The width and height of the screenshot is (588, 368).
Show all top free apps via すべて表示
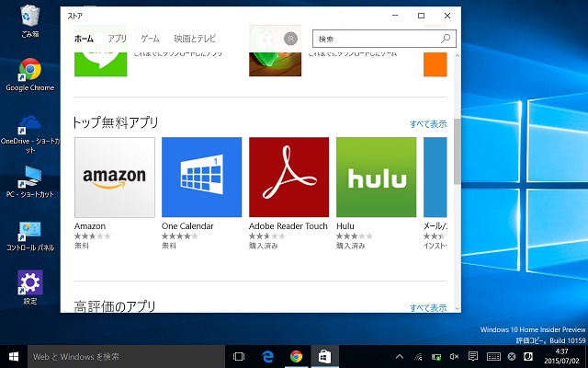point(428,124)
